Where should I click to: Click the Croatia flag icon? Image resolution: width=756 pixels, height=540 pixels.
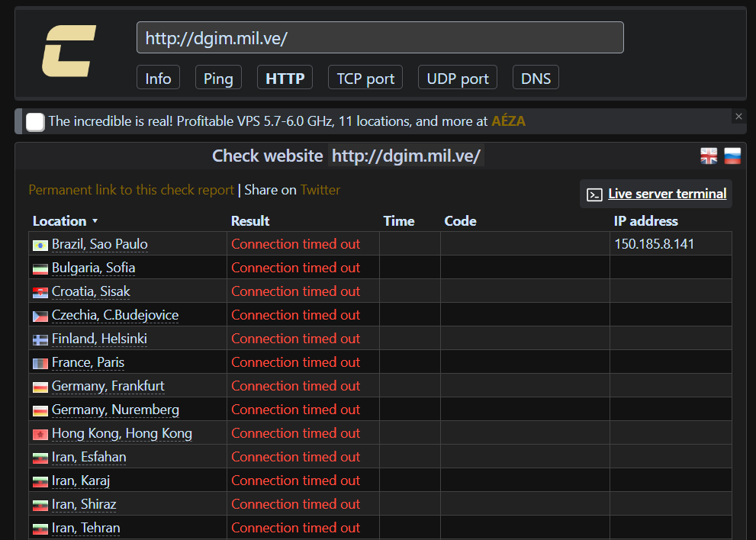[x=40, y=293]
